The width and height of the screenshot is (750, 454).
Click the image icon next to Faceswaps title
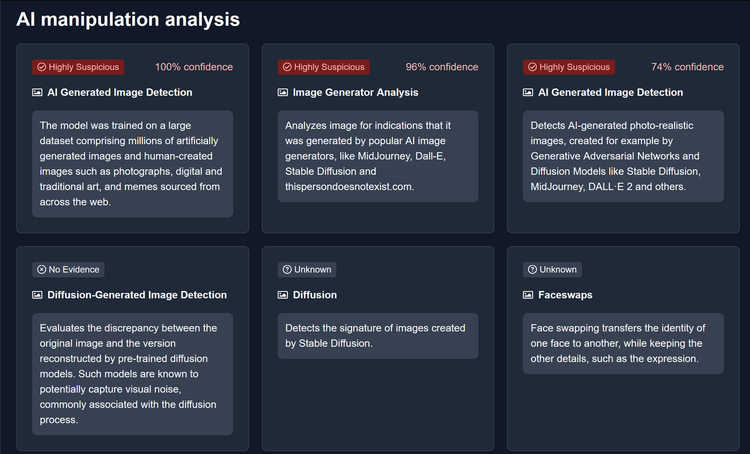pyautogui.click(x=529, y=295)
